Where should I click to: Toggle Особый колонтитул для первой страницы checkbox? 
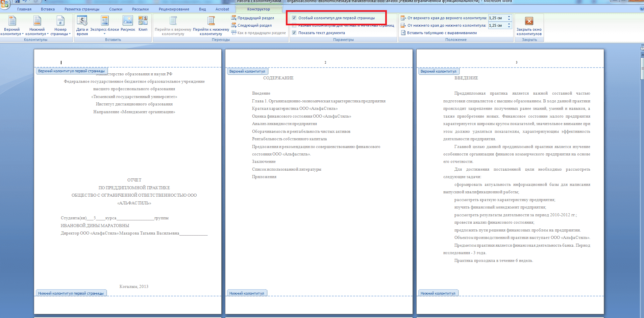(x=294, y=18)
